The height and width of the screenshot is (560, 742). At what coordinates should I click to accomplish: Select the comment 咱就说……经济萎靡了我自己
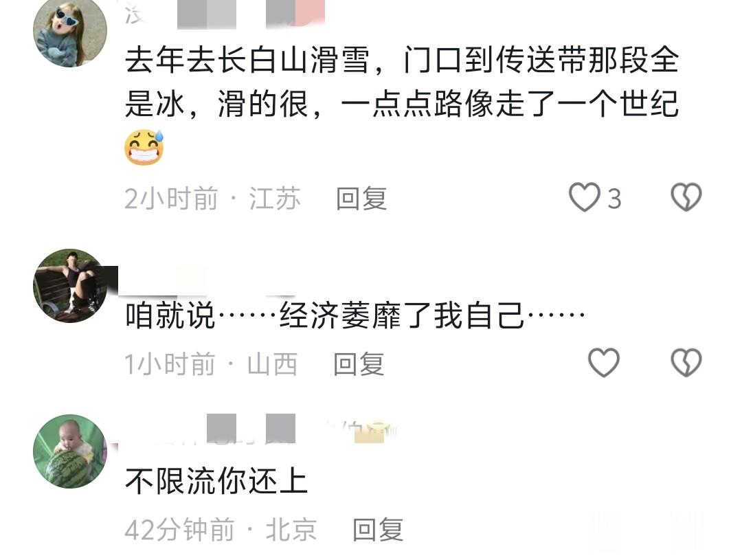click(x=355, y=315)
